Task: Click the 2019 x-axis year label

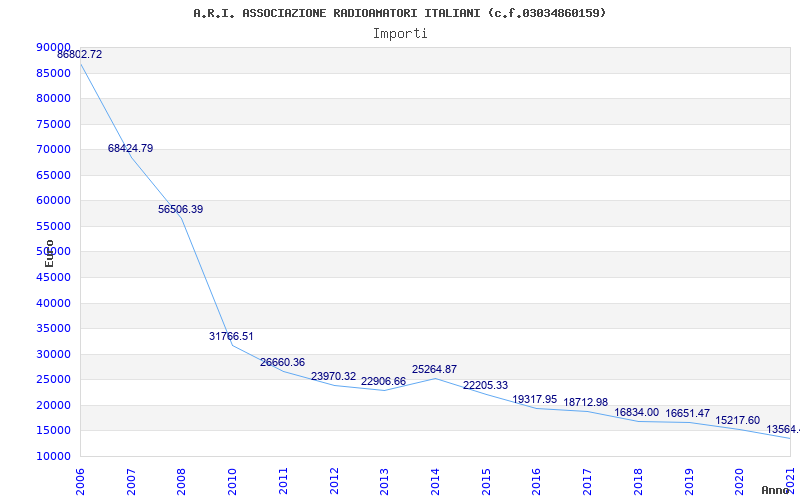Action: (x=689, y=481)
